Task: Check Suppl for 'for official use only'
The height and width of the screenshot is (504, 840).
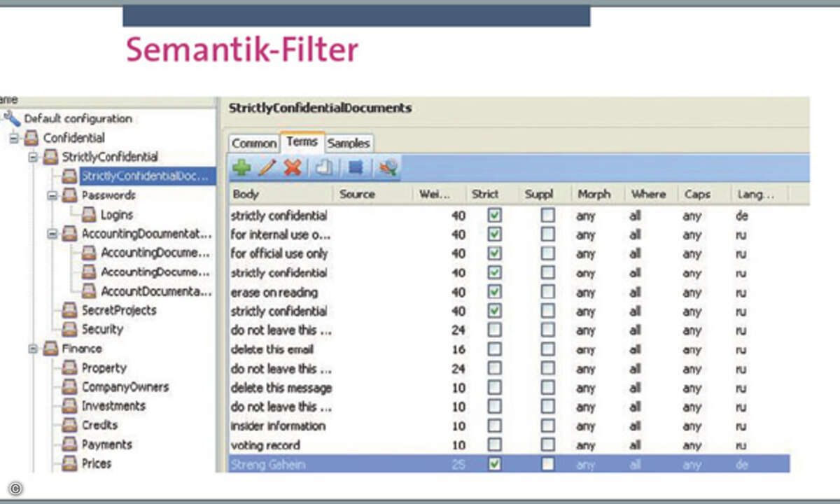Action: pyautogui.click(x=548, y=253)
